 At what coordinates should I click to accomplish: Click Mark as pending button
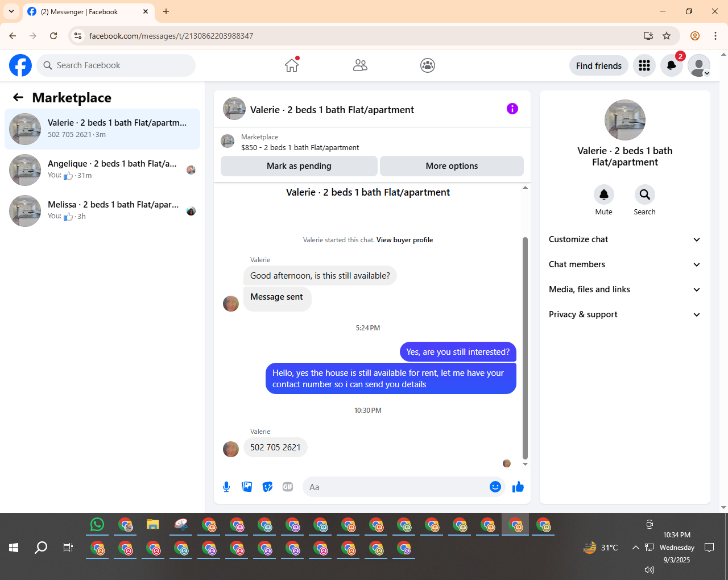[x=299, y=166]
